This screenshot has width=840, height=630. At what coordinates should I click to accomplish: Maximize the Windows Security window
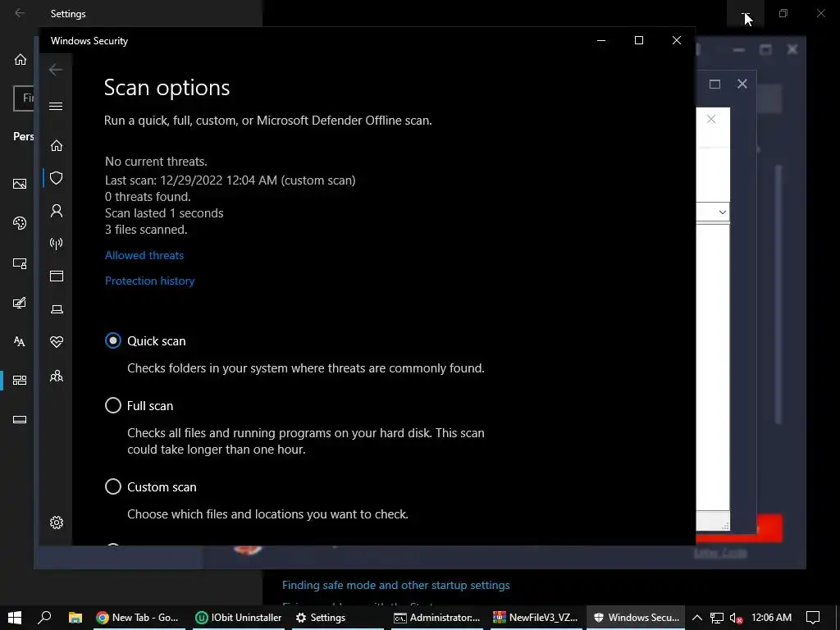(638, 40)
